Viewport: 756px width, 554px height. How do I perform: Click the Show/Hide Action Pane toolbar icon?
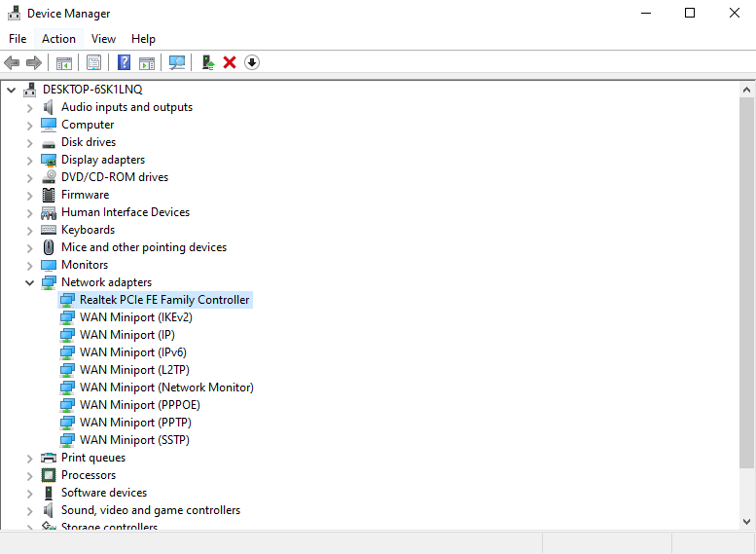point(147,62)
